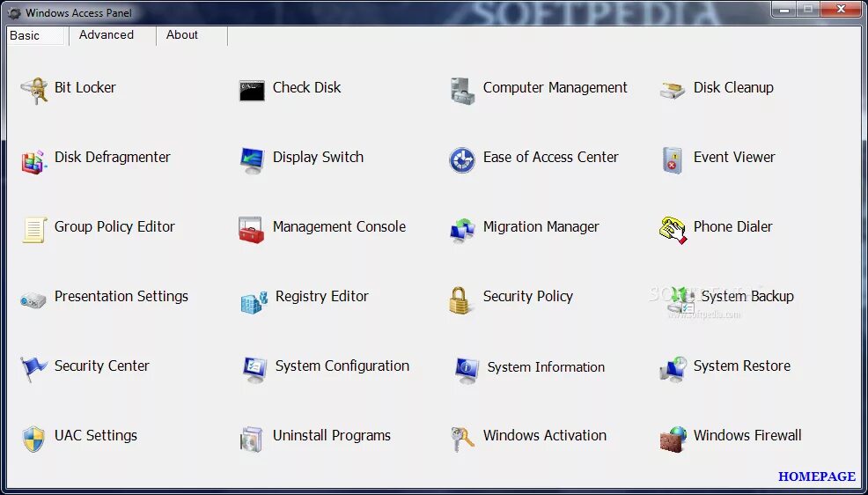
Task: Visit the HOMEPAGE link
Action: coord(817,477)
